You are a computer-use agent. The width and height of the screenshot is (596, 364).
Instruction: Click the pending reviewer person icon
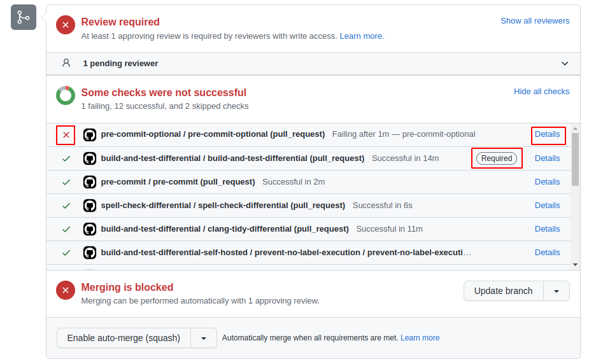point(66,63)
